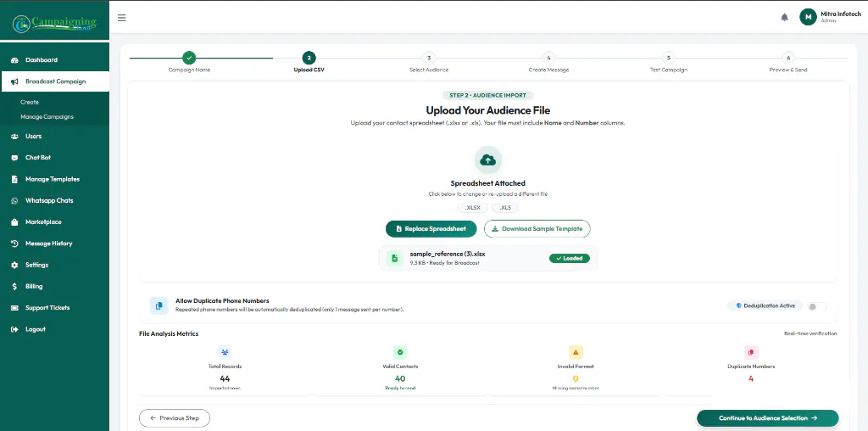The image size is (868, 431).
Task: Select Broadcast Campaign menu item
Action: (54, 81)
